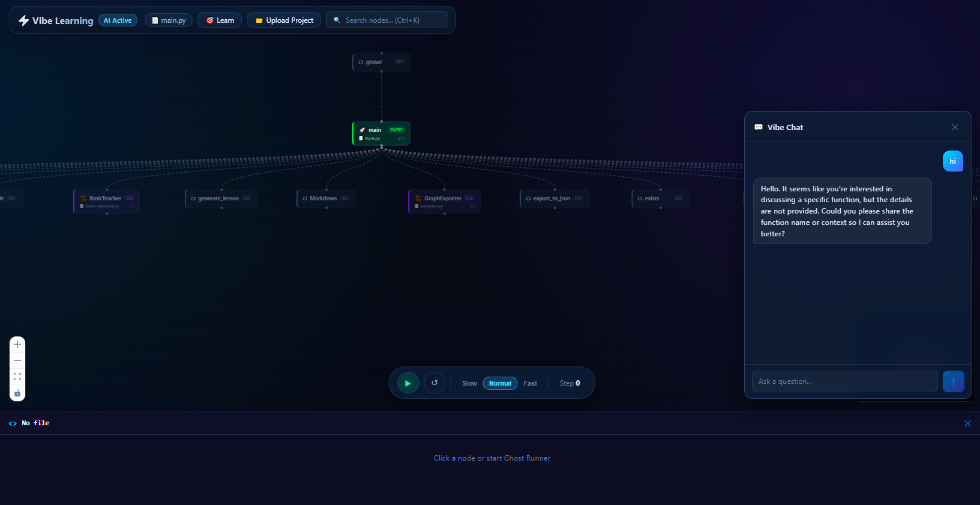This screenshot has height=505, width=980.
Task: Click the No file label
Action: click(x=35, y=423)
